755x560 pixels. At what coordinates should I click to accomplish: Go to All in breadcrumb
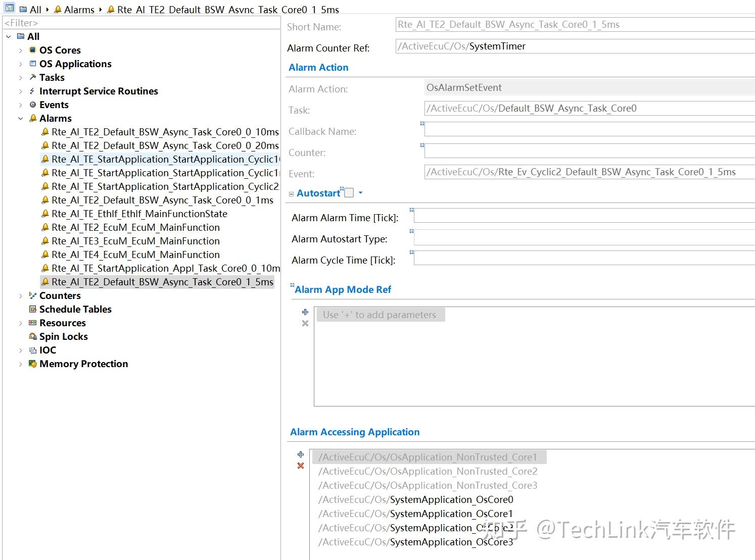pyautogui.click(x=35, y=9)
